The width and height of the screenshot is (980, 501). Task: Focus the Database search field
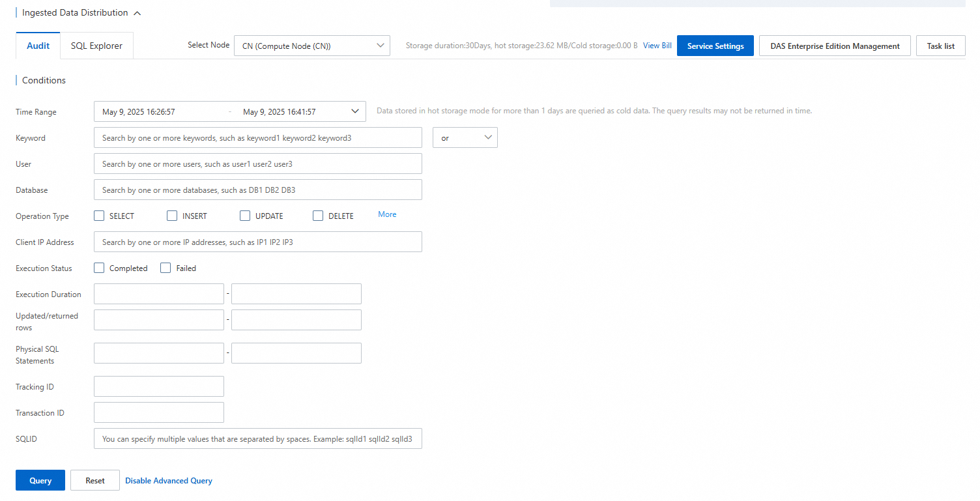[x=258, y=190]
